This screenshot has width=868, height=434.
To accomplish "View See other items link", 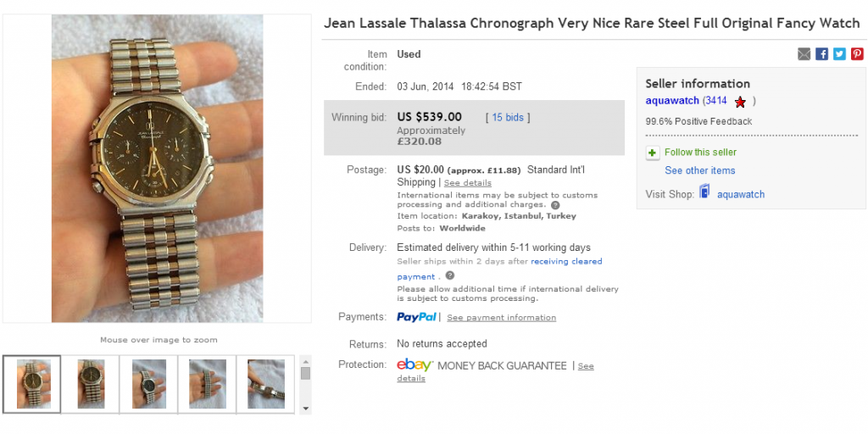I will [x=699, y=170].
